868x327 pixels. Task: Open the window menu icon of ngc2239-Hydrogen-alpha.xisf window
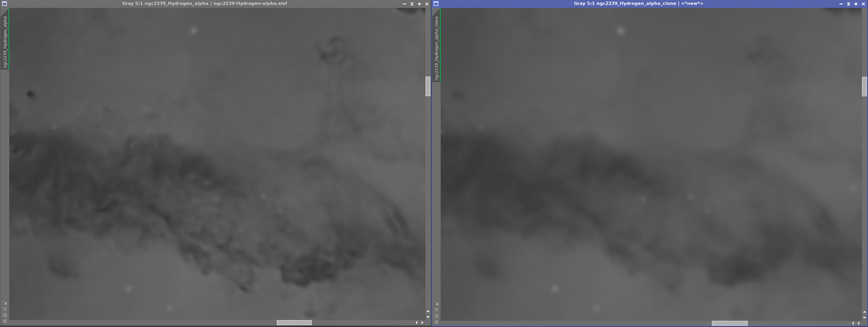point(4,3)
